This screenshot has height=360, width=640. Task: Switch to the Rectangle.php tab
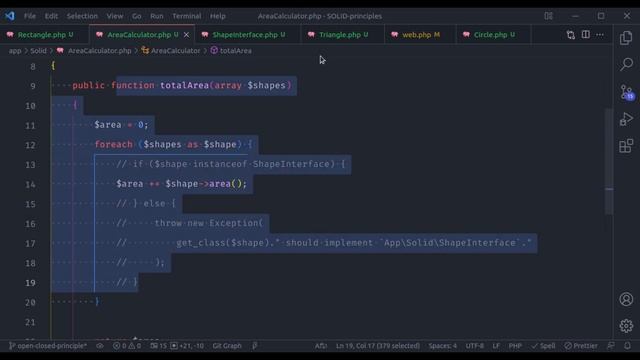pos(44,35)
